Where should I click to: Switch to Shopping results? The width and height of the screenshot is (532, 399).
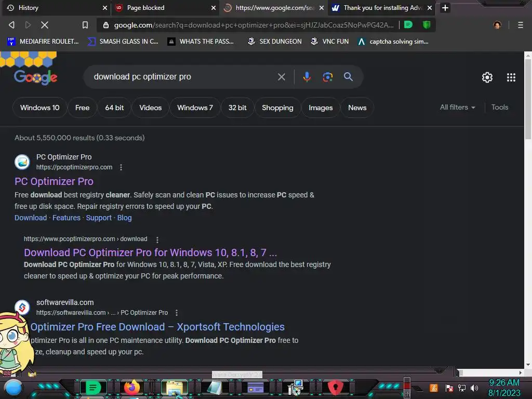[x=277, y=108]
